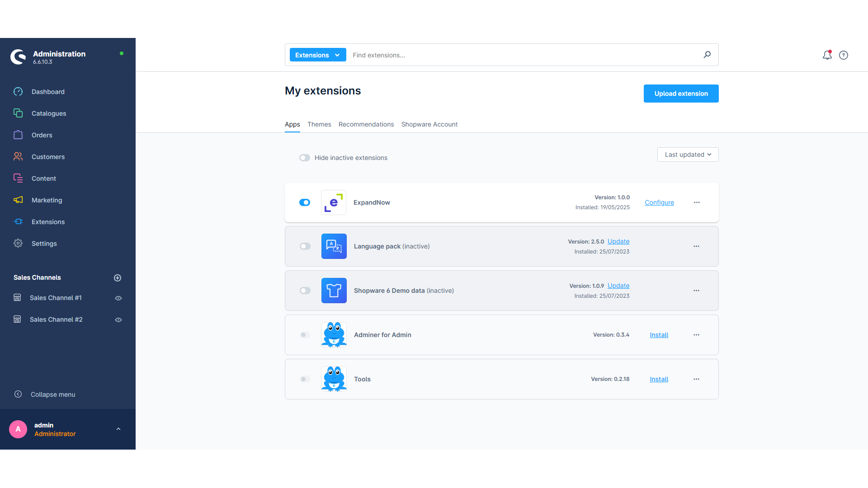Click the Language pack icon
This screenshot has height=488, width=868.
click(334, 246)
